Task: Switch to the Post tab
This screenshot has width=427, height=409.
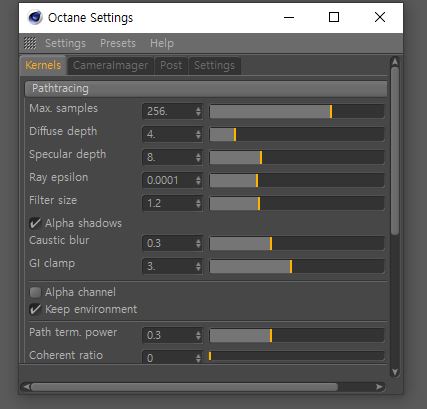Action: coord(171,65)
